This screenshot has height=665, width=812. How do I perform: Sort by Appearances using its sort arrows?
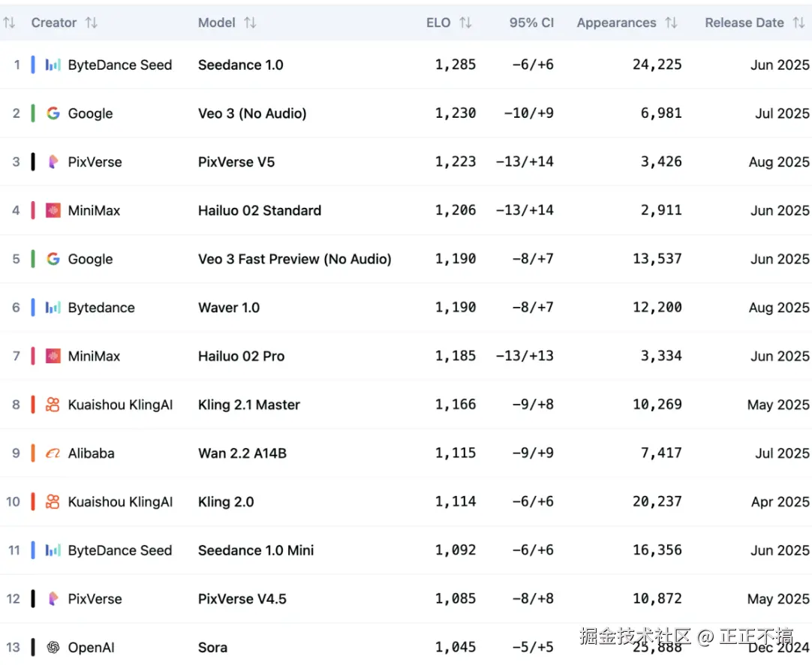(x=671, y=23)
